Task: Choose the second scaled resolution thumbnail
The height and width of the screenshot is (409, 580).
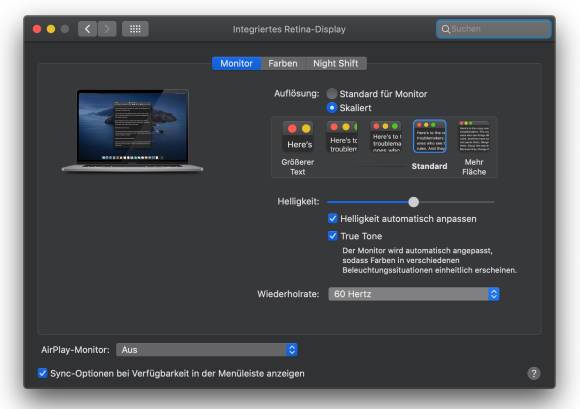Action: coord(343,137)
